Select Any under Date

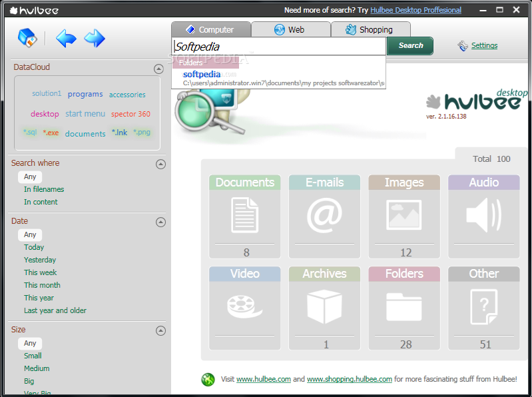[30, 235]
